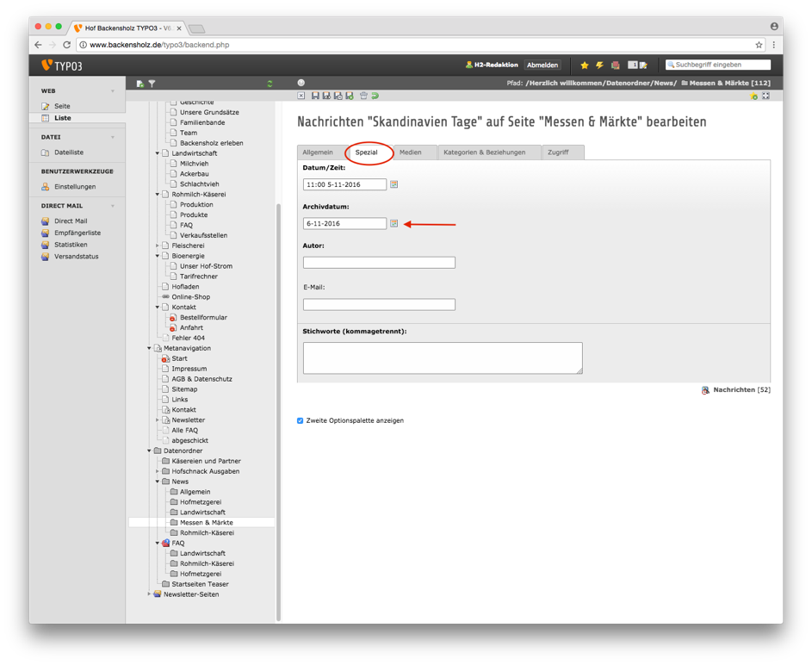Switch to the Medien tab
Screen dimensions: 812x665
coord(411,152)
